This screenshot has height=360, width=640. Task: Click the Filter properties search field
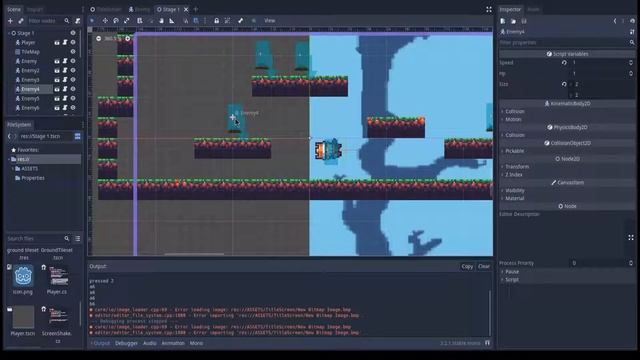tap(567, 42)
